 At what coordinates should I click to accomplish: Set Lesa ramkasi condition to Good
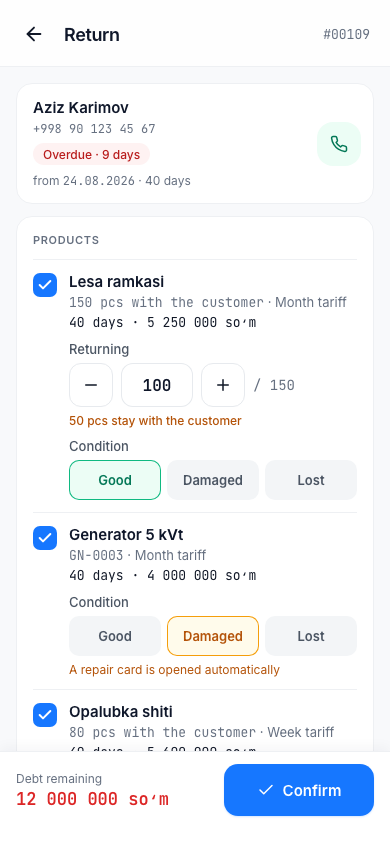tap(115, 480)
